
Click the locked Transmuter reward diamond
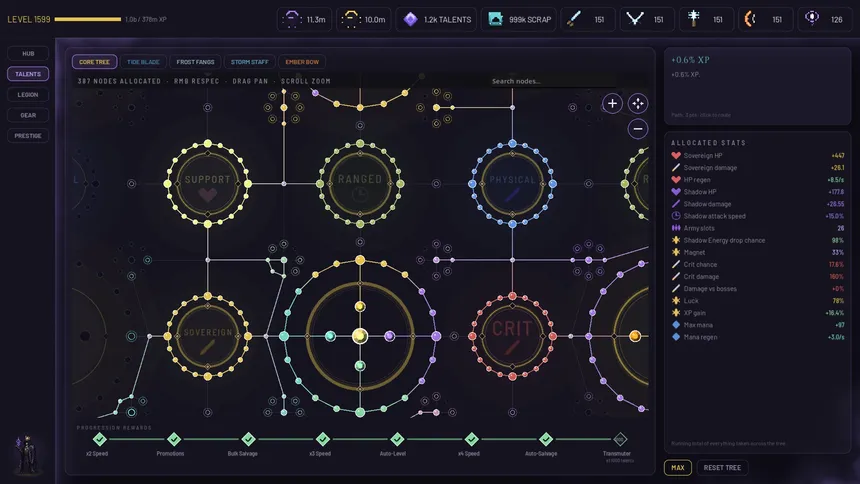coord(620,439)
